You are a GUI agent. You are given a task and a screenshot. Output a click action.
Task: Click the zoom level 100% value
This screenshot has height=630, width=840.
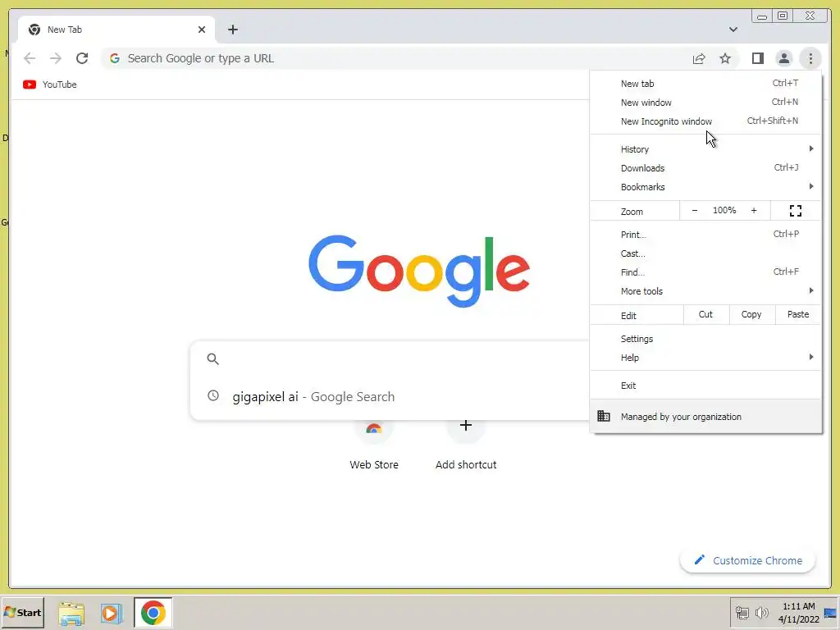click(724, 211)
